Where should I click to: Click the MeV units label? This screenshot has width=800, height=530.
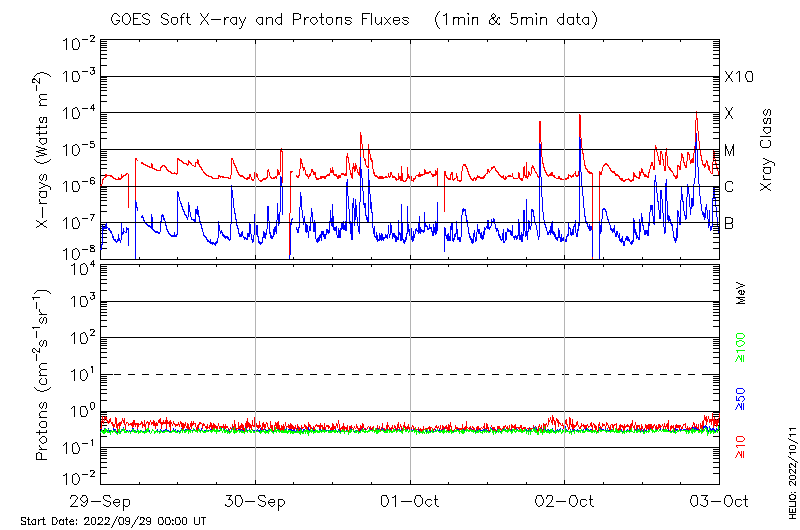[741, 293]
